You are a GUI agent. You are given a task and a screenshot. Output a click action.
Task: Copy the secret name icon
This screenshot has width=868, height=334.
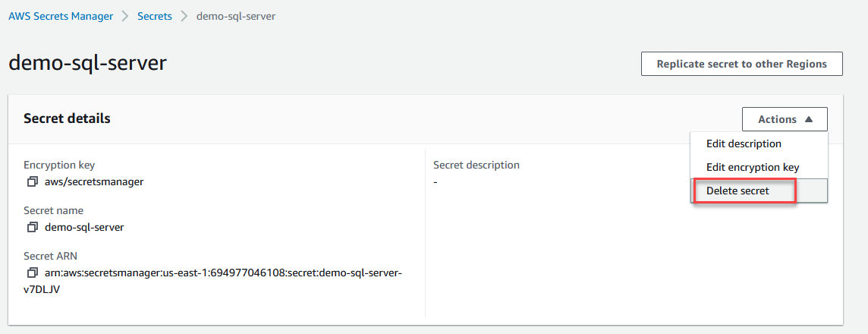point(32,226)
